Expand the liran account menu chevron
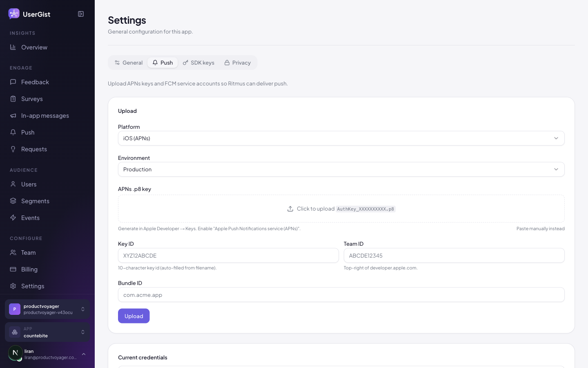The width and height of the screenshot is (588, 368). pos(84,354)
